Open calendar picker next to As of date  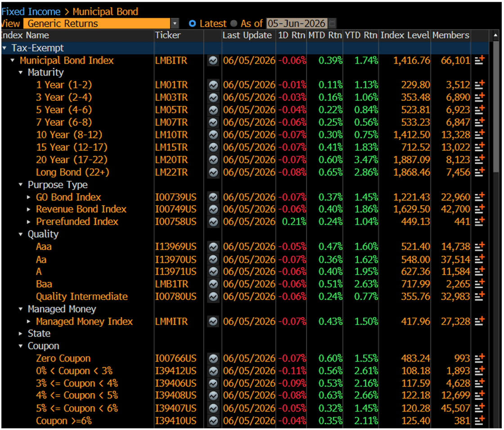click(333, 23)
